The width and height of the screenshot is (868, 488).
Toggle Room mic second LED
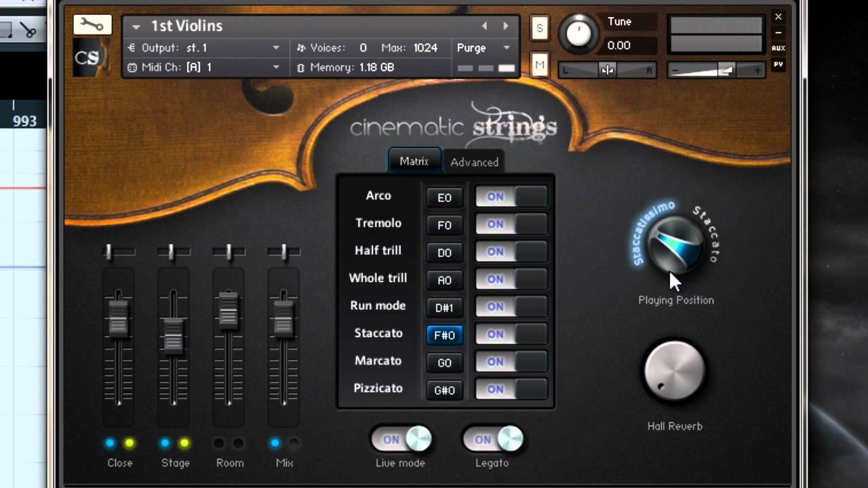[x=239, y=443]
